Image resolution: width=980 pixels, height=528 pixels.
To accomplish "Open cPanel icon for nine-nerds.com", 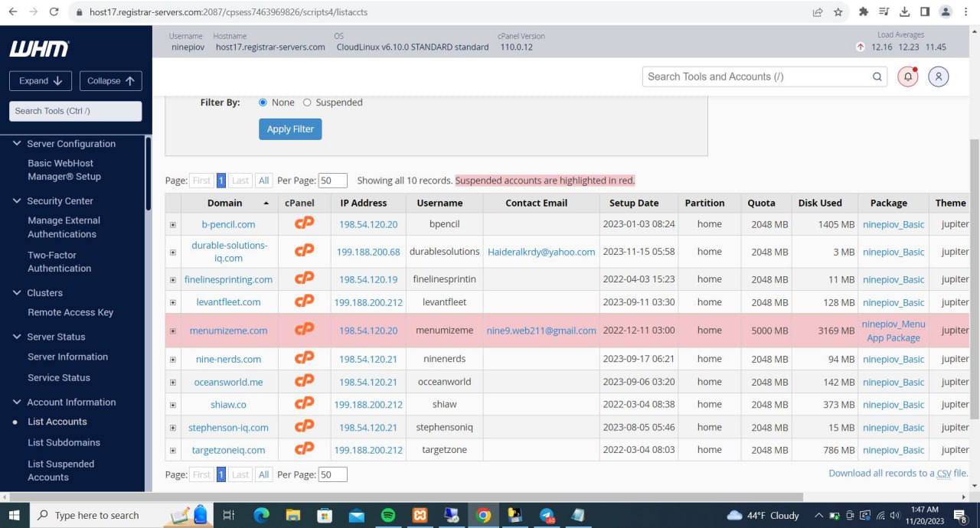I will pos(305,357).
